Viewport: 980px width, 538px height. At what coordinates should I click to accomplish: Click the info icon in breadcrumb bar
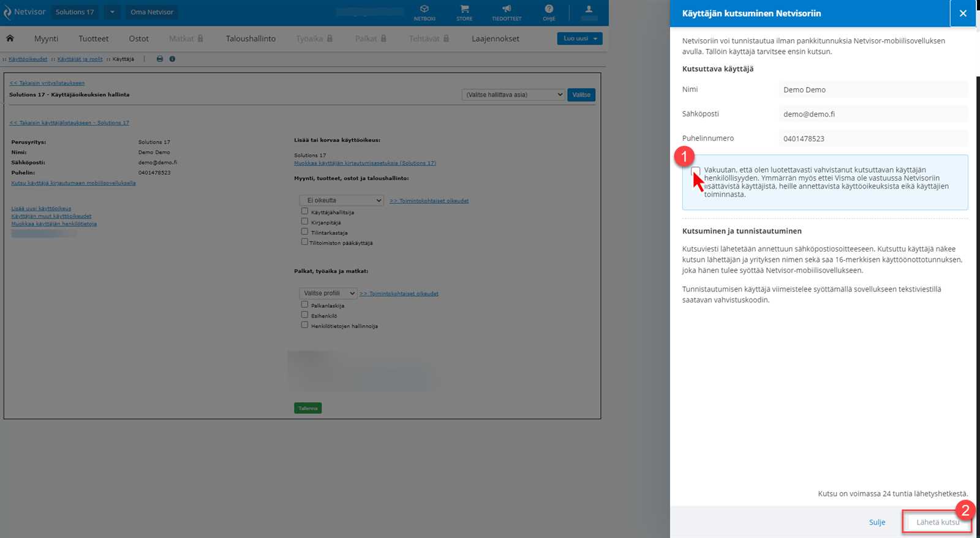tap(172, 59)
